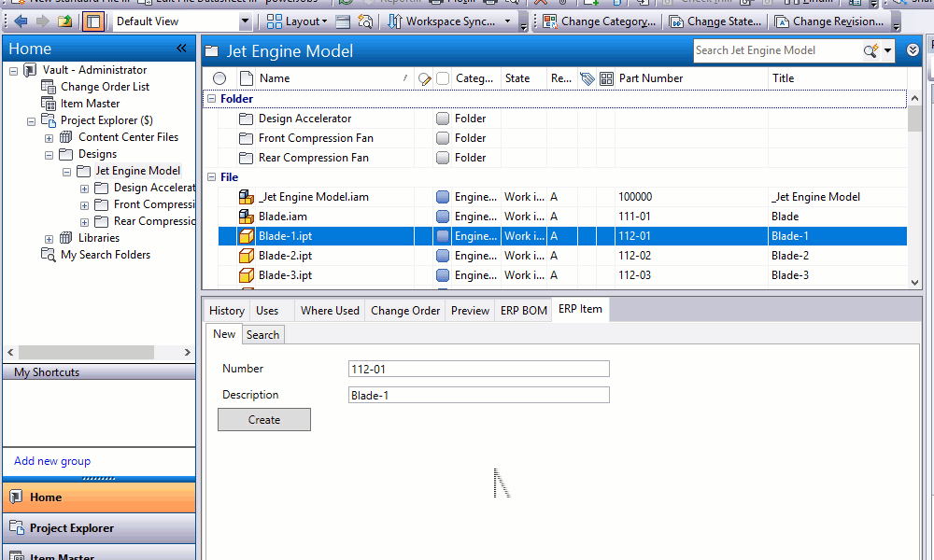This screenshot has height=560, width=934.
Task: Expand the Content Center Files node
Action: 49,137
